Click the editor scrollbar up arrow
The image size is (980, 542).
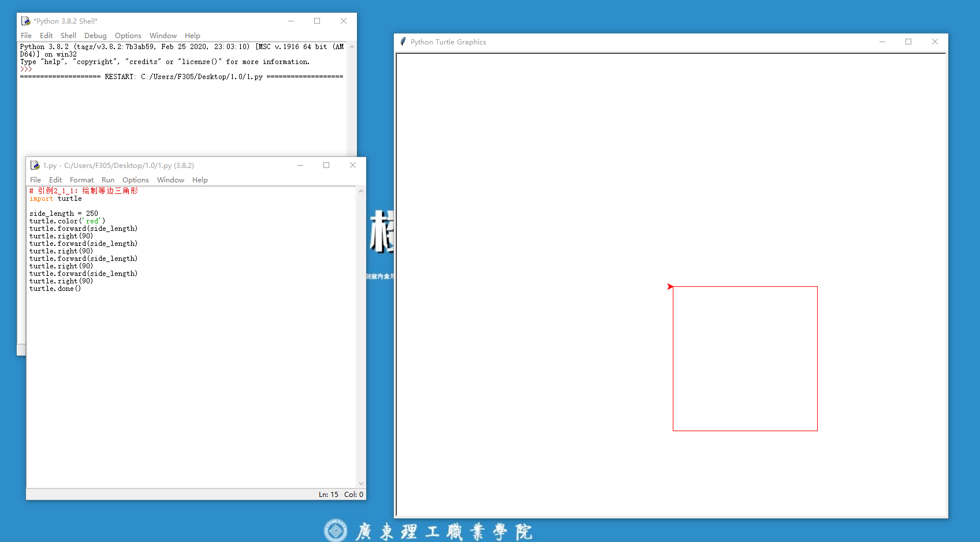(x=361, y=191)
